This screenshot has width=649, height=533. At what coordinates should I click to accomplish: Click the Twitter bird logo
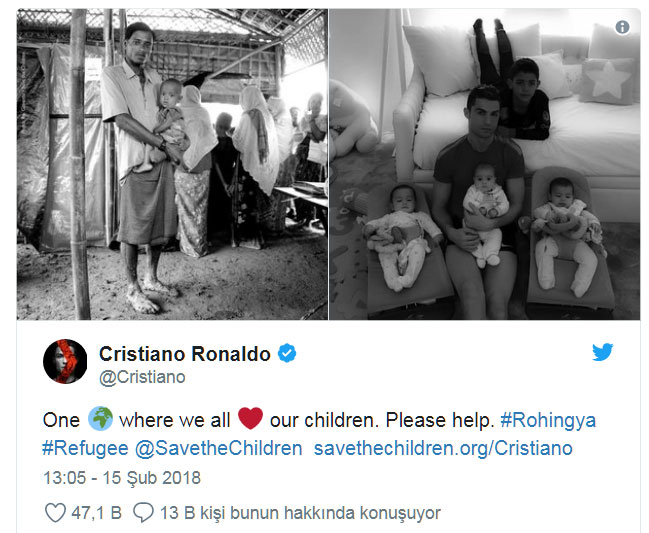[602, 352]
